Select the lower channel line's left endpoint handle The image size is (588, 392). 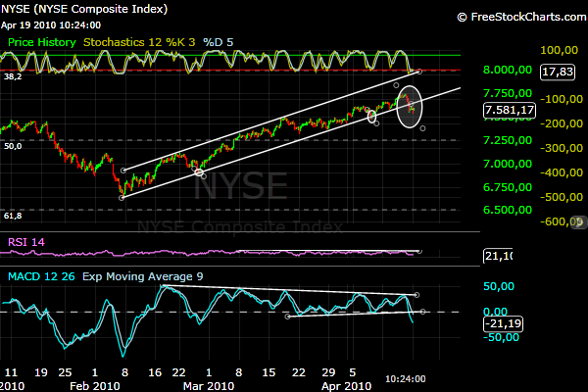(x=122, y=198)
